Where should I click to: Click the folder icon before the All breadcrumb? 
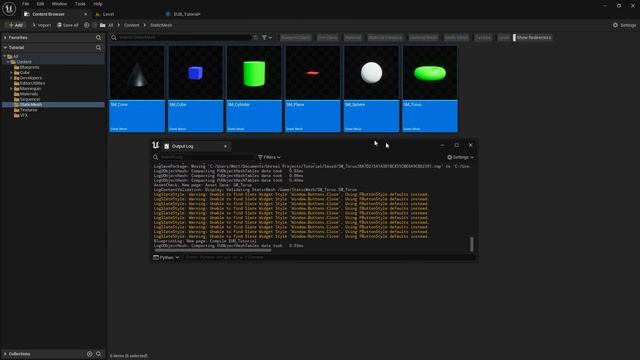(102, 25)
